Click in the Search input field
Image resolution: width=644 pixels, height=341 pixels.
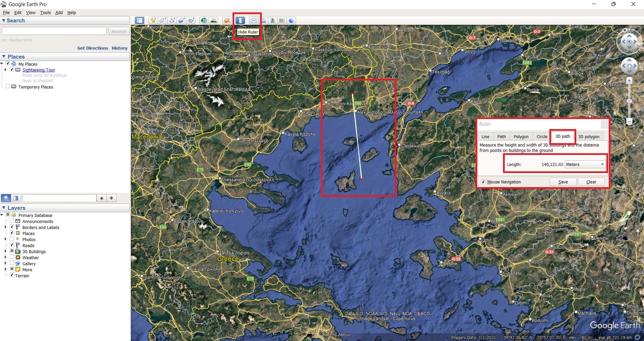(x=54, y=31)
